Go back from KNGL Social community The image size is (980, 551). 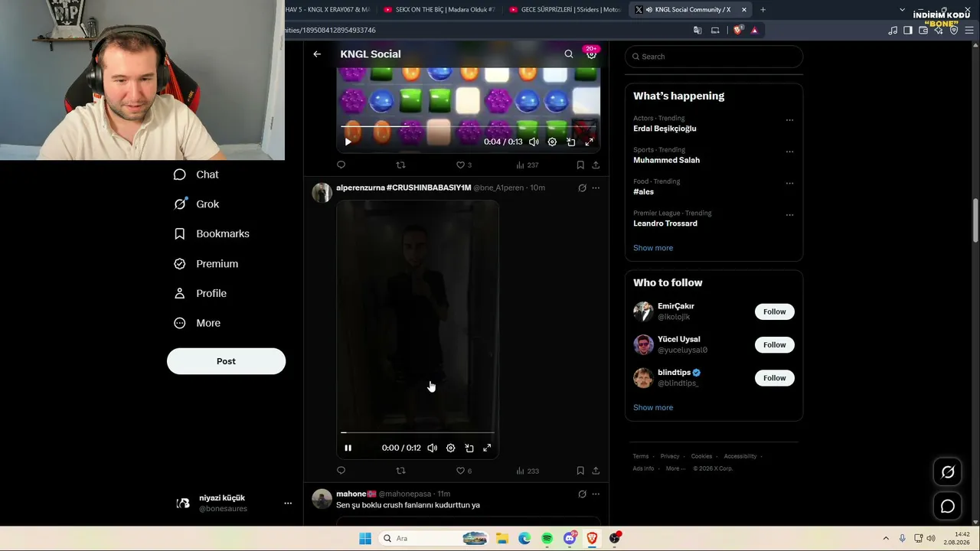pyautogui.click(x=317, y=54)
